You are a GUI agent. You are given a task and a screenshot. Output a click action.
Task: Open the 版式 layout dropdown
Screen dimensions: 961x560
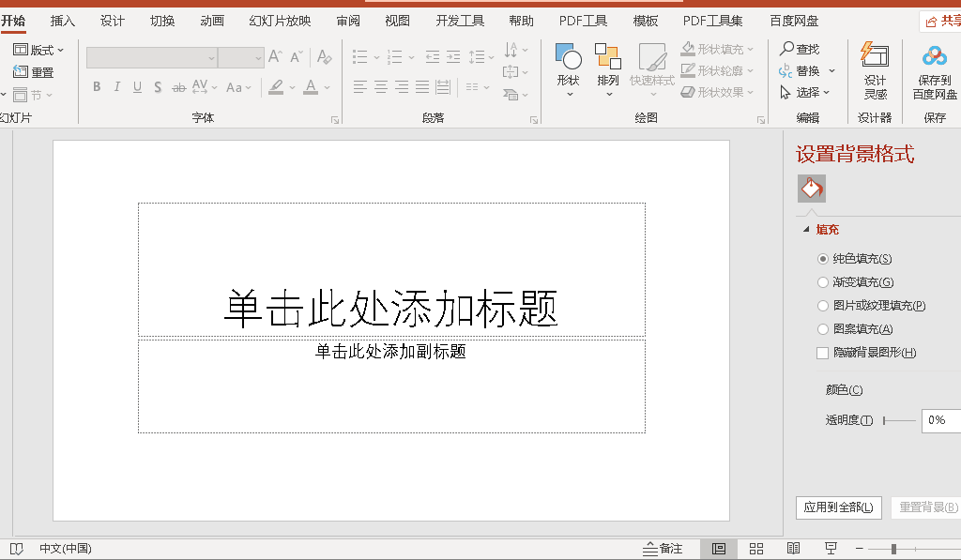(x=39, y=49)
